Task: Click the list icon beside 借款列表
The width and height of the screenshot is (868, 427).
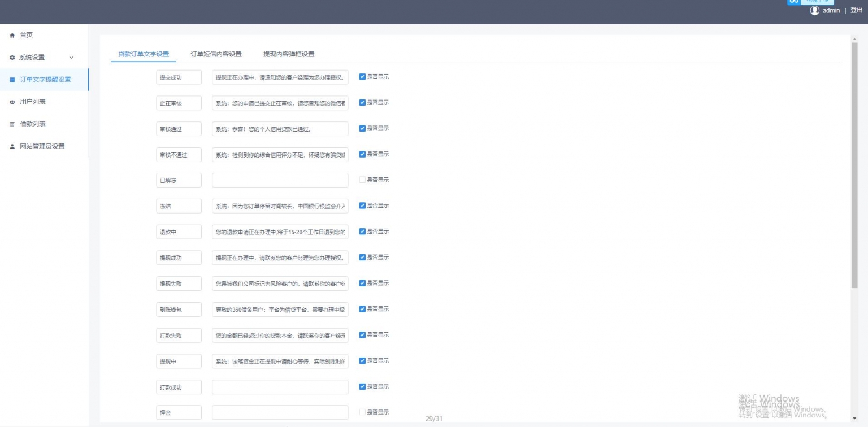Action: click(x=12, y=124)
